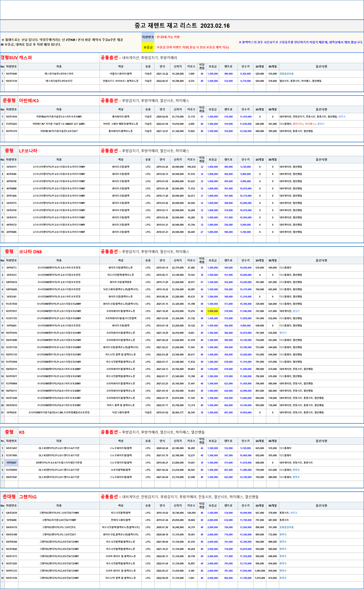Select vehicle number cell 160호5547
The width and height of the screenshot is (364, 589).
pyautogui.click(x=11, y=477)
